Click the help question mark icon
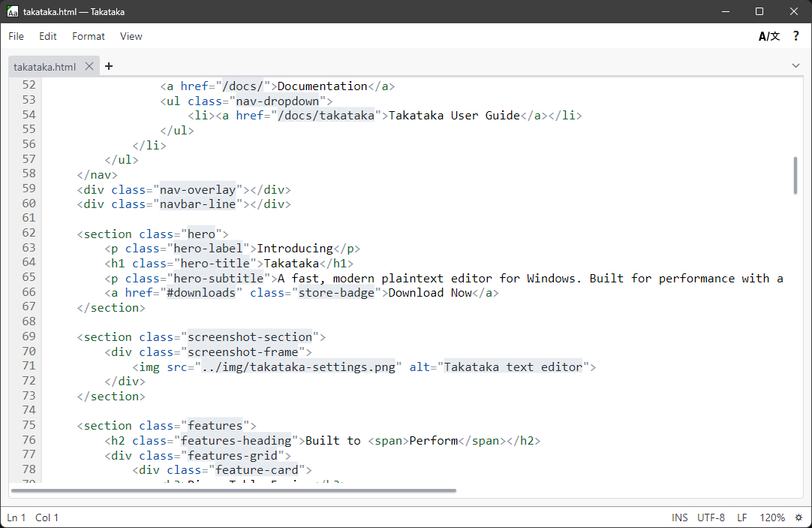 coord(796,36)
